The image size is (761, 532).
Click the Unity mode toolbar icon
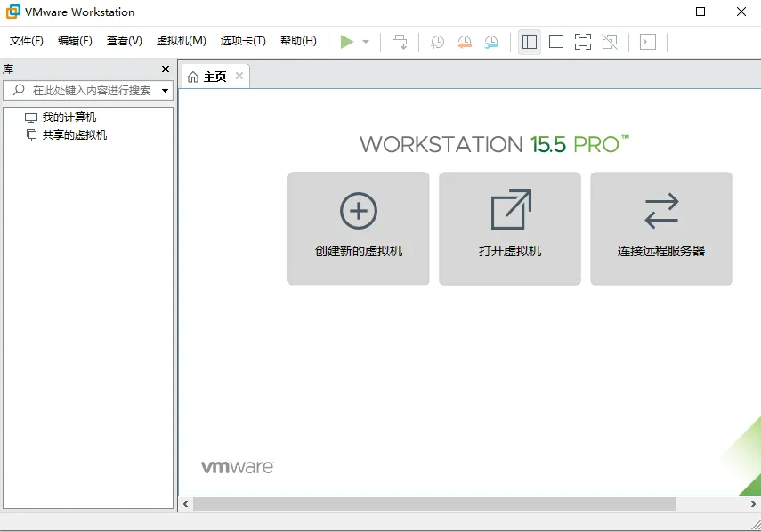(610, 42)
